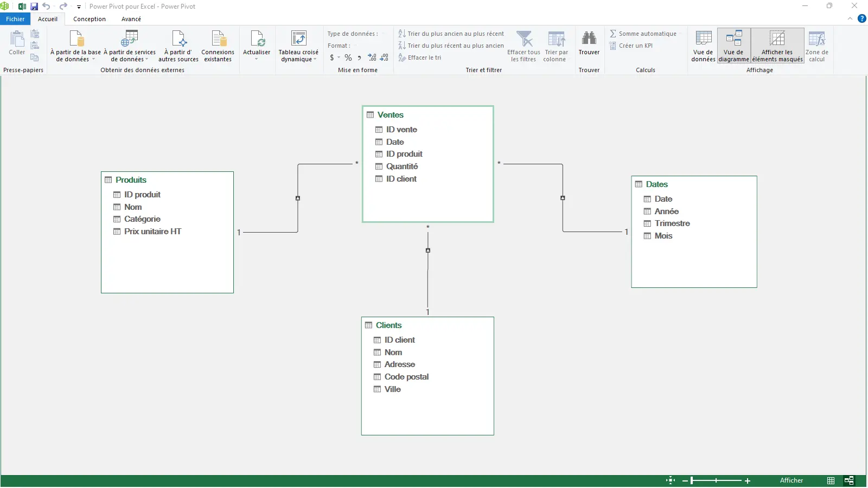Click the Trouver binoculars icon
Image resolution: width=868 pixels, height=488 pixels.
(589, 38)
